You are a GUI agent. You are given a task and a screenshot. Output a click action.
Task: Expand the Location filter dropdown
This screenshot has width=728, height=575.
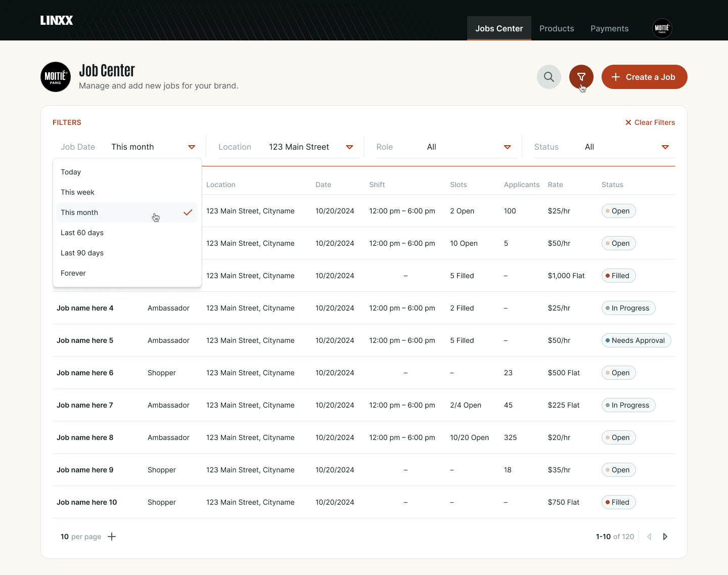[x=349, y=147]
